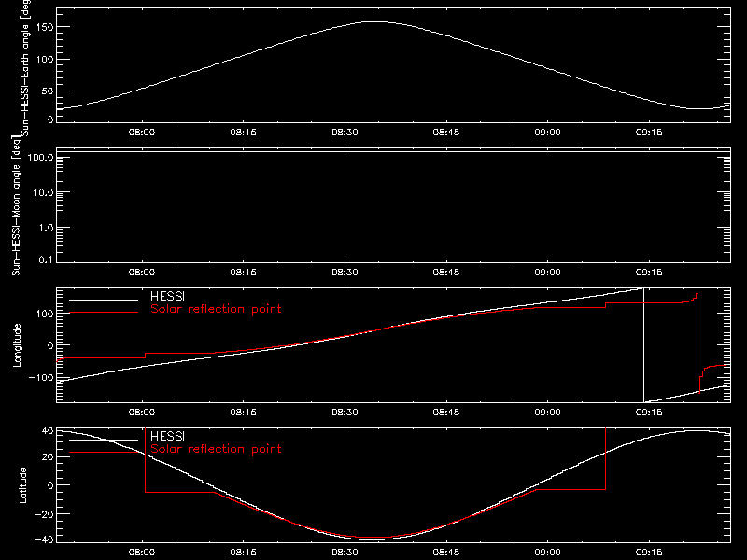This screenshot has height=560, width=747.
Task: Click 08:45 under the Earth angle plot
Action: 446,133
